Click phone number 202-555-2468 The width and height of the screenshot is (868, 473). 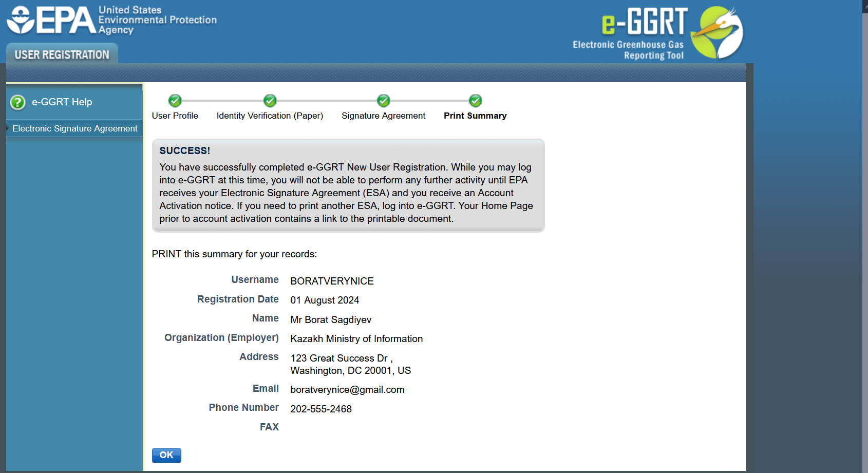click(x=321, y=409)
